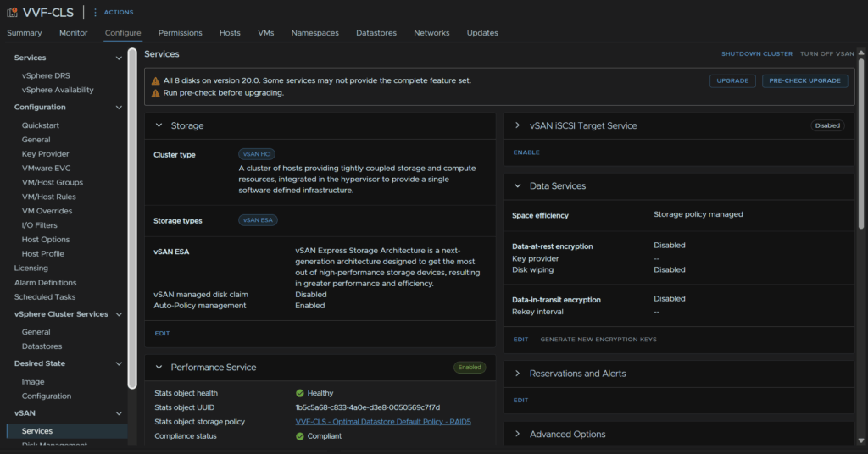
Task: Switch to the Monitor tab
Action: (x=74, y=33)
